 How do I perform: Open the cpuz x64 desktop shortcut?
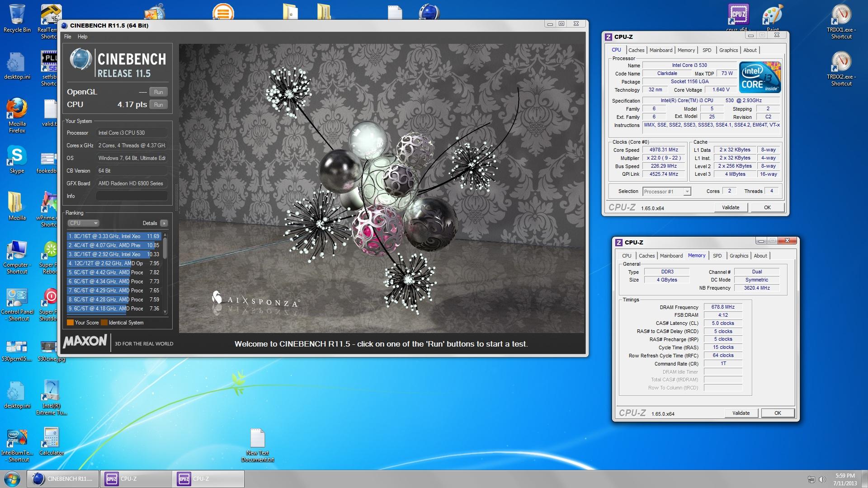pyautogui.click(x=738, y=18)
